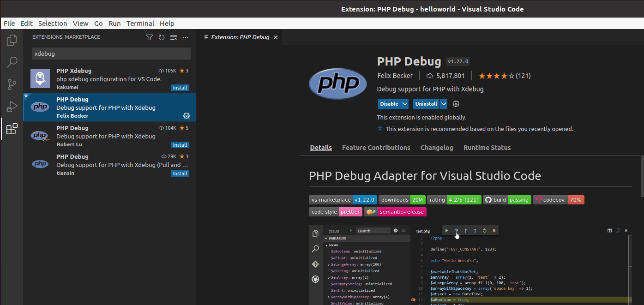Open the Manage gear on Felix Becker's PHP Debug
Image resolution: width=644 pixels, height=305 pixels.
(187, 116)
